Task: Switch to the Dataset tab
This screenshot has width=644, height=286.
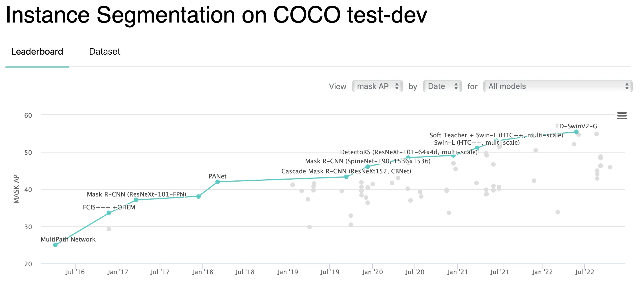Action: click(x=105, y=52)
